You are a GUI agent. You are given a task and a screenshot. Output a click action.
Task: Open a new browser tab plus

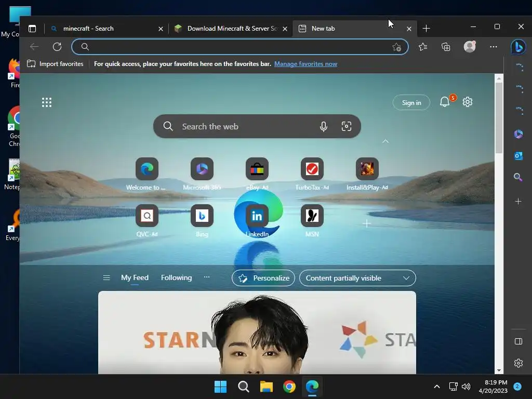click(426, 29)
